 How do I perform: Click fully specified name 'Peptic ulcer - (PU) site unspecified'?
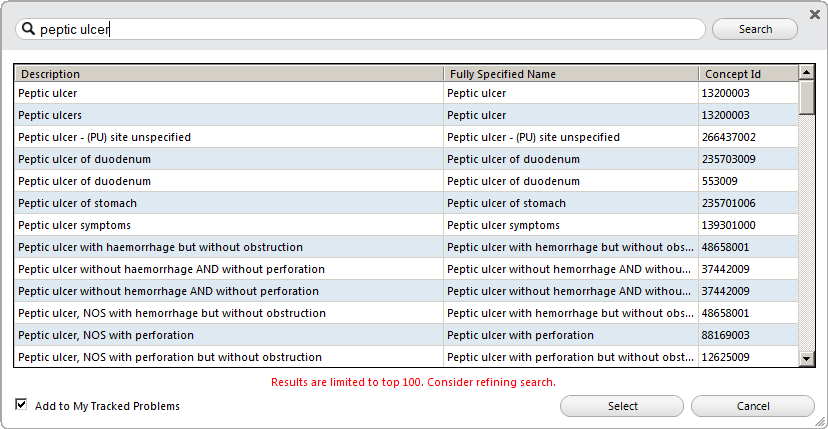tap(533, 137)
